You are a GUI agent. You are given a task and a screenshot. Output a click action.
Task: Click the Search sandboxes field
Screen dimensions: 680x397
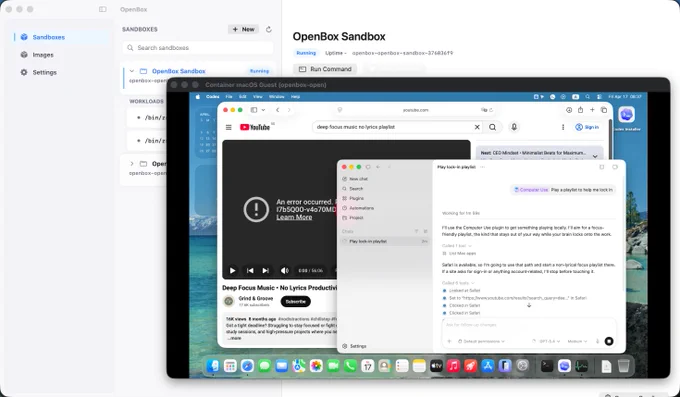pos(198,48)
